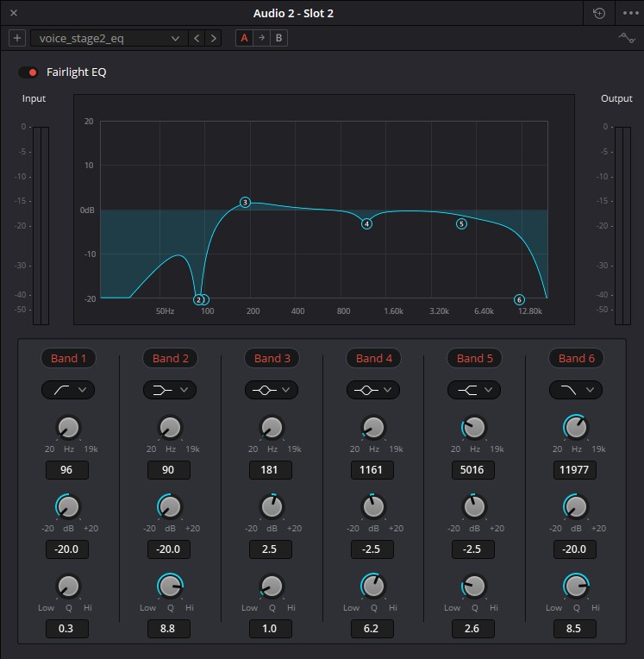
Task: Click the Band 5 frequency knob
Action: tap(473, 426)
